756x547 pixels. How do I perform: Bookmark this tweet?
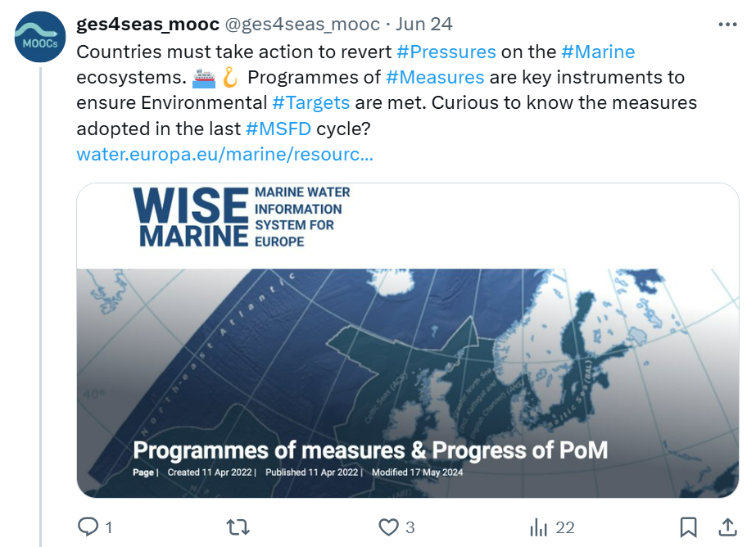tap(689, 527)
